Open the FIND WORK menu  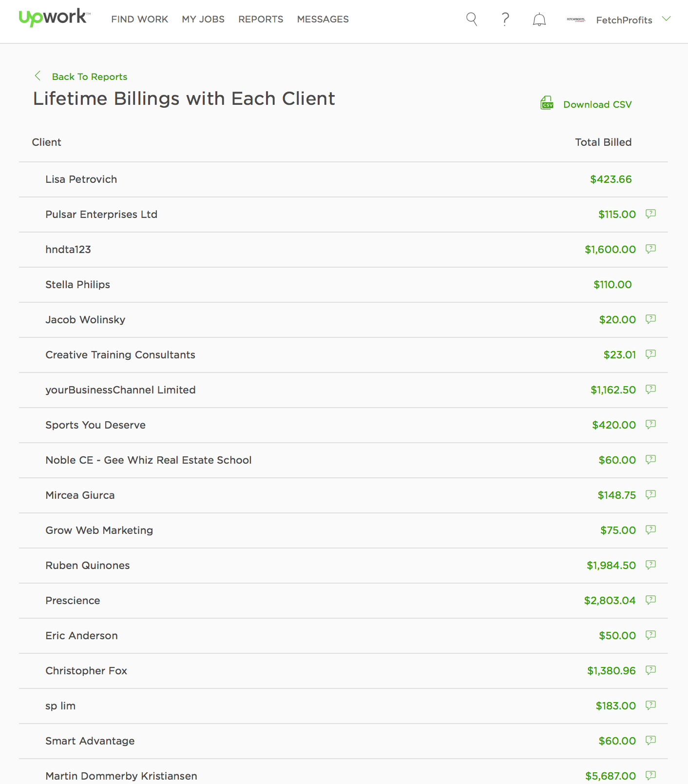coord(139,20)
